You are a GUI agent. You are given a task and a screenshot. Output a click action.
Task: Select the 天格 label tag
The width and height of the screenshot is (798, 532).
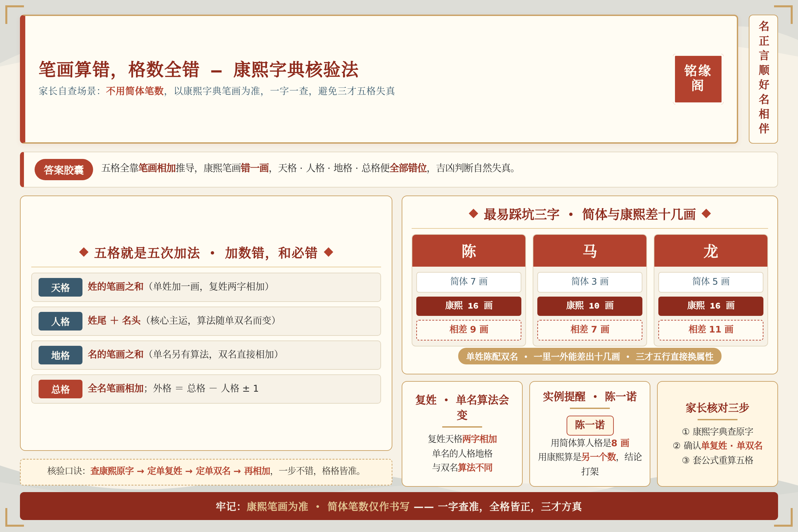click(x=61, y=287)
